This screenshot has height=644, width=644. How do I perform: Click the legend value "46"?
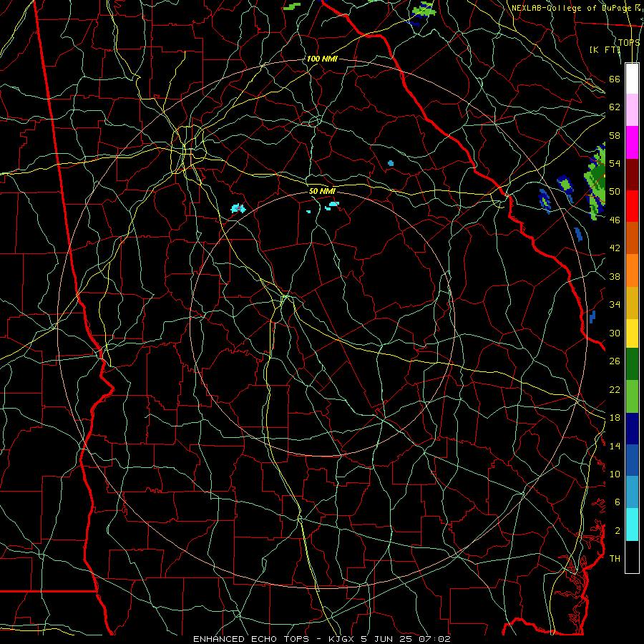pos(615,220)
